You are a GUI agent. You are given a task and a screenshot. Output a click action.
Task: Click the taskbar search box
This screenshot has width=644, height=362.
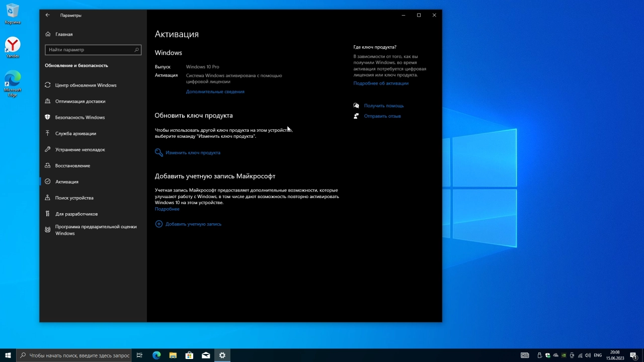74,355
